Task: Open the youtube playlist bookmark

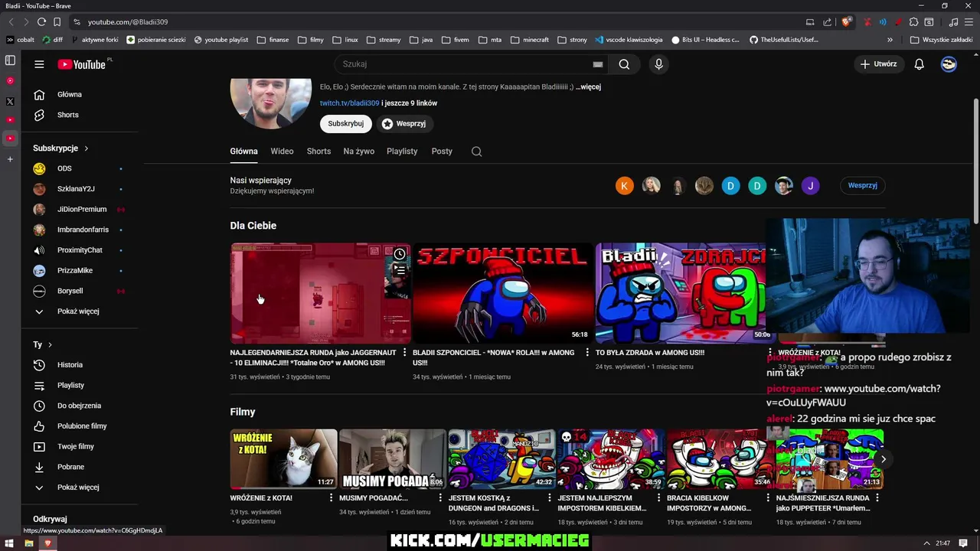Action: pos(221,40)
